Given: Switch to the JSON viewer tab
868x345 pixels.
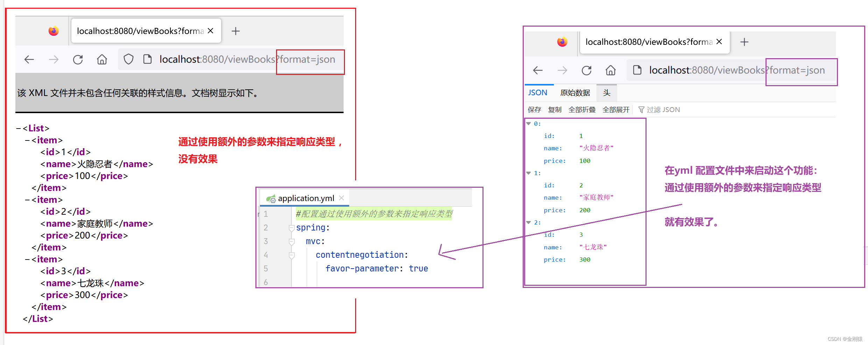Looking at the screenshot, I should click(537, 93).
